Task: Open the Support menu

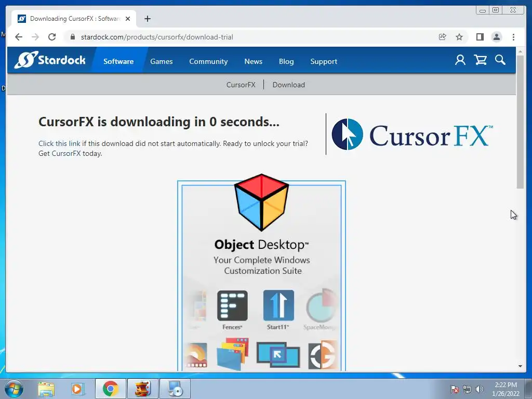Action: [324, 61]
